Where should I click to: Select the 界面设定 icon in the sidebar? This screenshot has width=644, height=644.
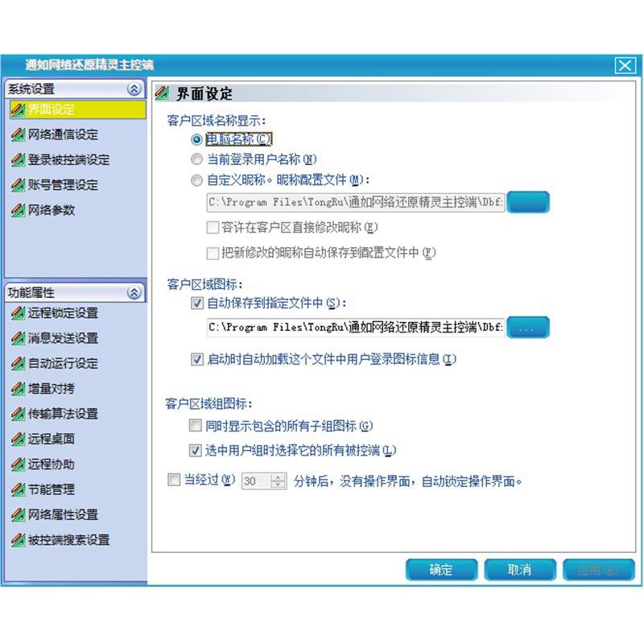(x=18, y=109)
